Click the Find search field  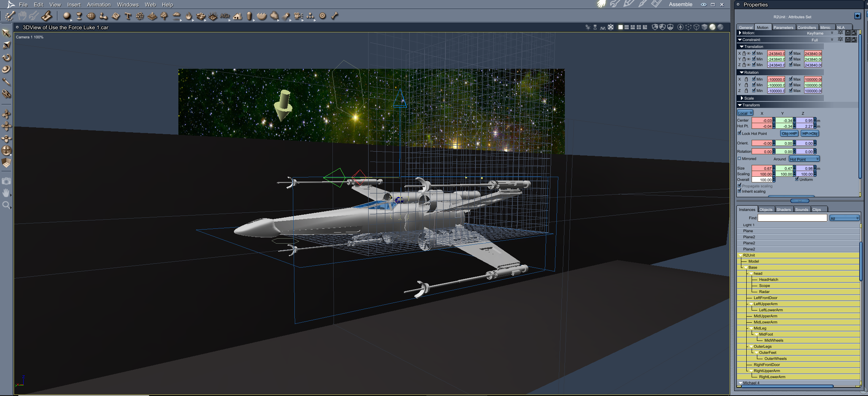[792, 218]
